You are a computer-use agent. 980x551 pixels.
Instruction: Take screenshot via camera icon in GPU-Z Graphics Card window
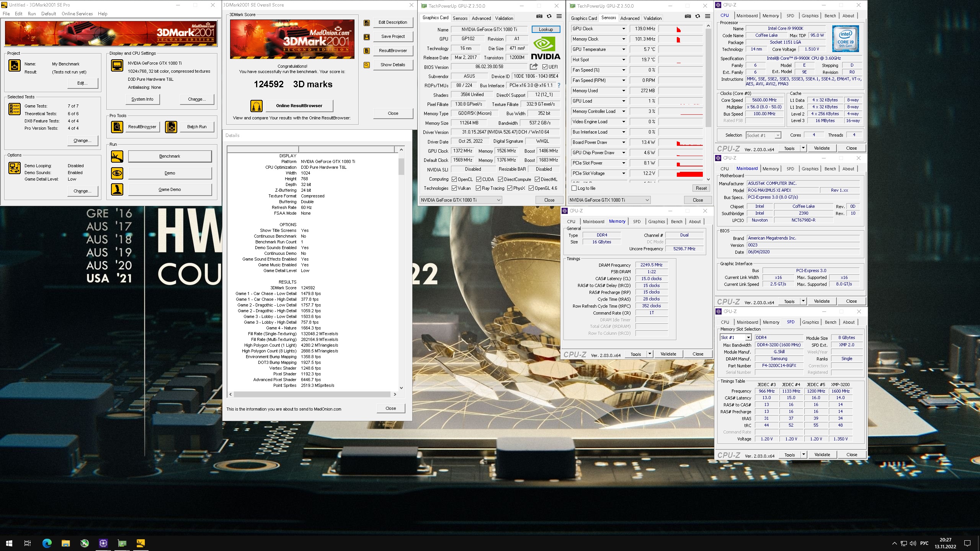[x=539, y=16]
